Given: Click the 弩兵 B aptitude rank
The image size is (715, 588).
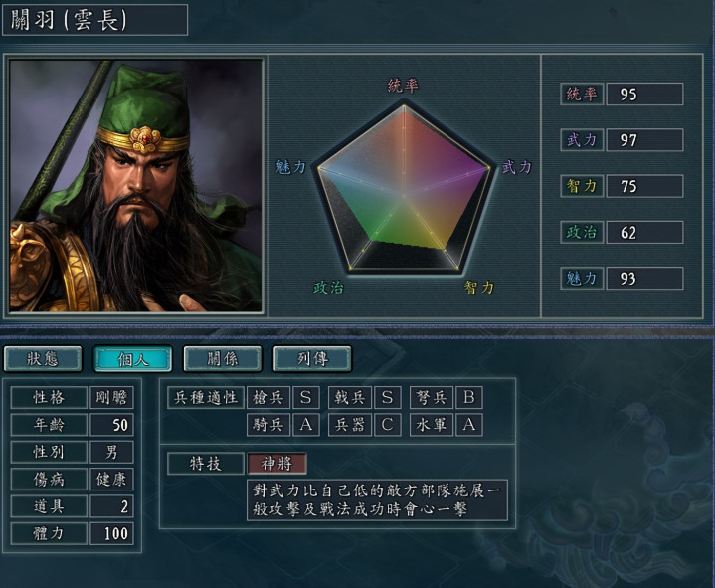Looking at the screenshot, I should pos(468,397).
